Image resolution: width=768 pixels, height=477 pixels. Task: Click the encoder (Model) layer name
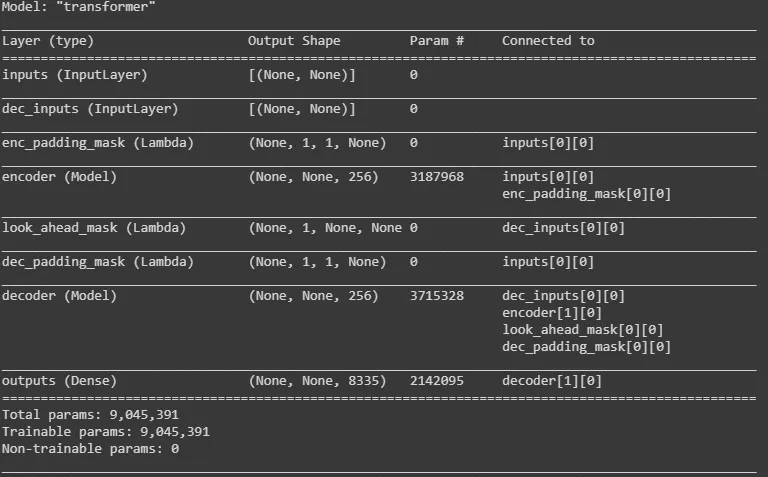point(60,177)
